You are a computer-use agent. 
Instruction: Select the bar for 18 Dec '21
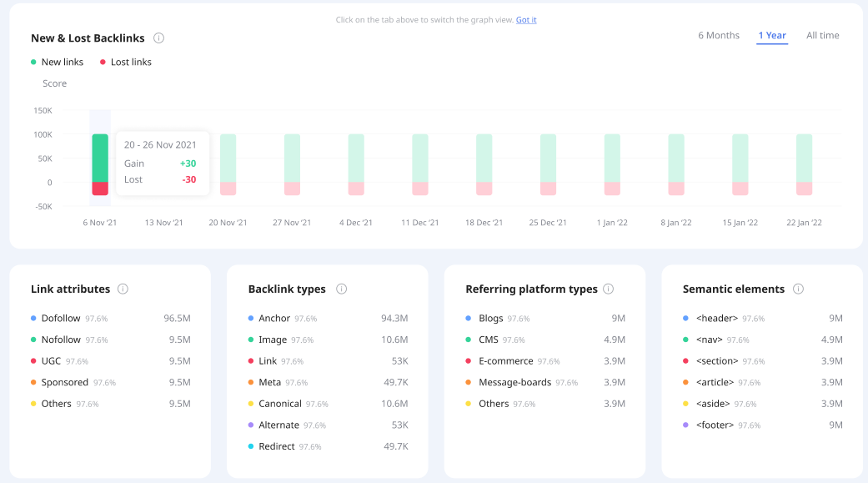point(484,164)
